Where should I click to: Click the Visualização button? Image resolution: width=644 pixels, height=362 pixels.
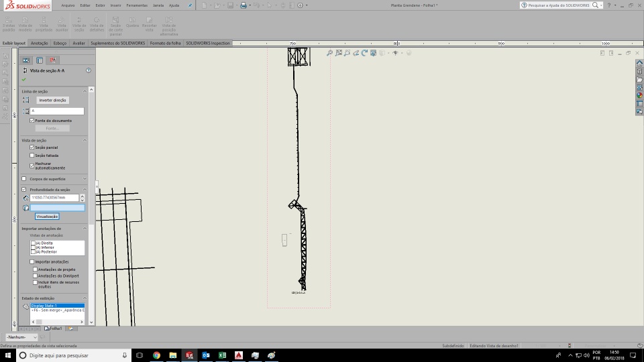[x=47, y=217]
